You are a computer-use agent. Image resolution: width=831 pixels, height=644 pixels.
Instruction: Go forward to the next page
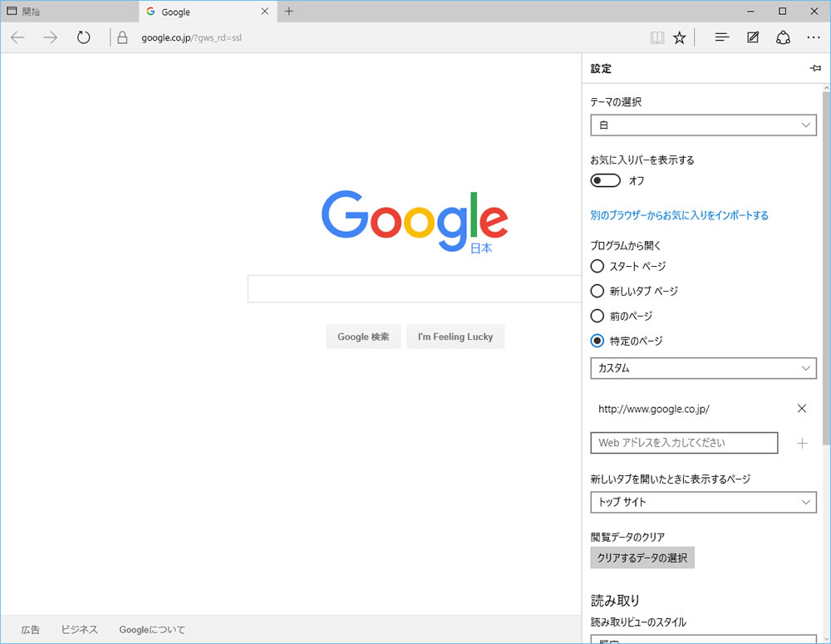pos(51,37)
